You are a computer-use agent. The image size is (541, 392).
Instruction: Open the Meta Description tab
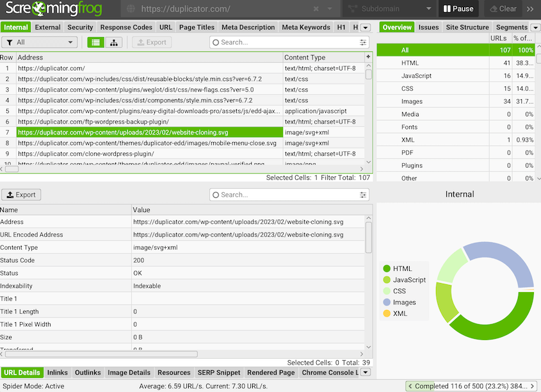[x=248, y=28]
